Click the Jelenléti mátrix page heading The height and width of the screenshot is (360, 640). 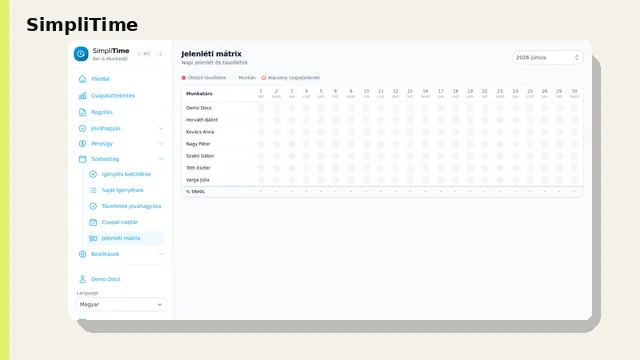tap(211, 54)
